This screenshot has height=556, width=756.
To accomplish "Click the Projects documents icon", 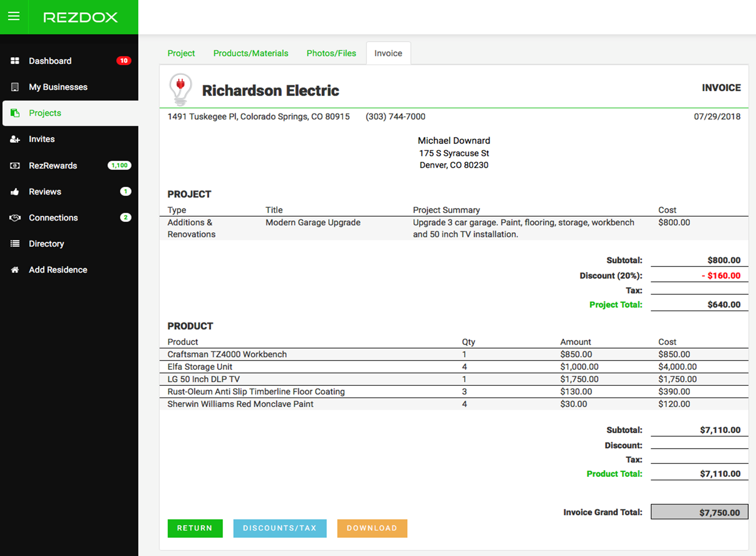I will [x=15, y=113].
